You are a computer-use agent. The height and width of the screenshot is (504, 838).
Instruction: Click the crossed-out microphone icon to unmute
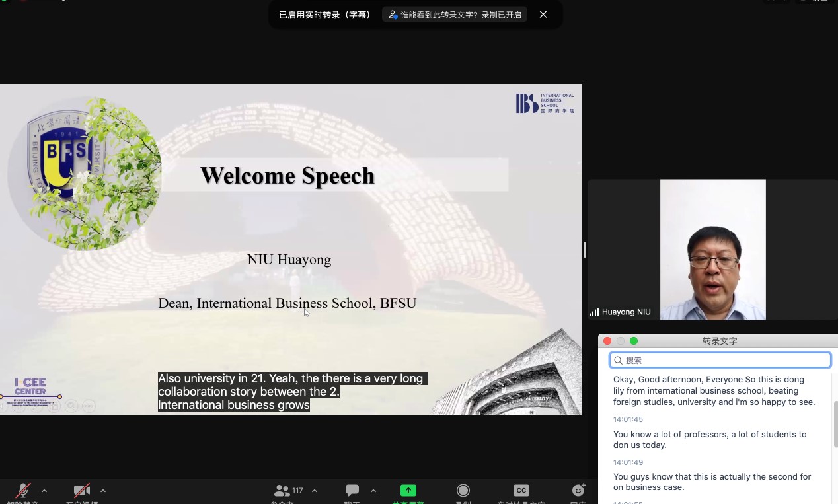23,491
